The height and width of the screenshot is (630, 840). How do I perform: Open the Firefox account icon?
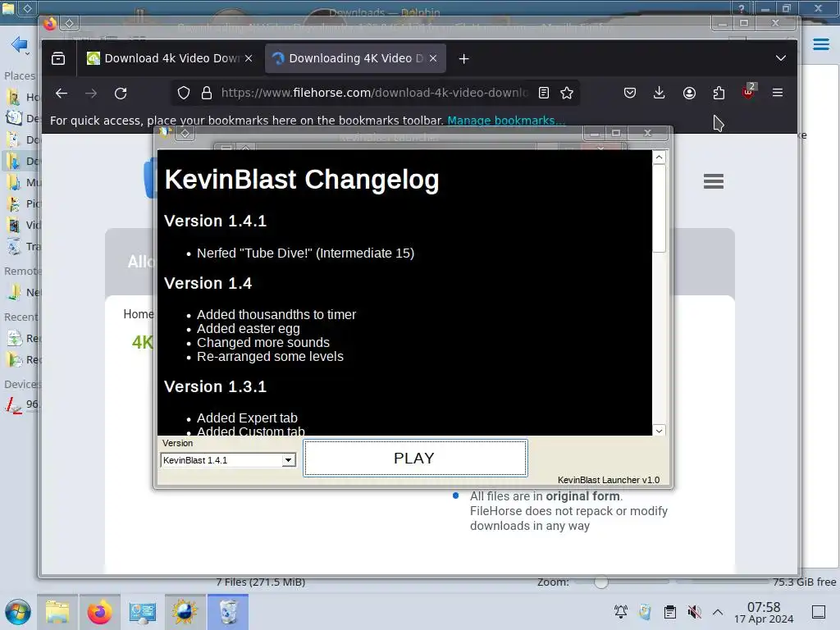689,93
